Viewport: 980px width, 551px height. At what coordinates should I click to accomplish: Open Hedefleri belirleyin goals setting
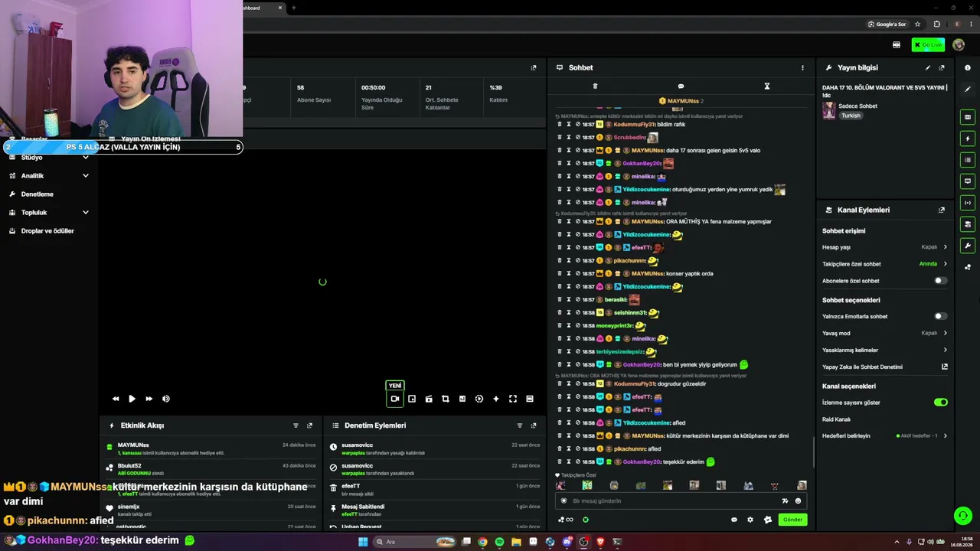pos(885,435)
